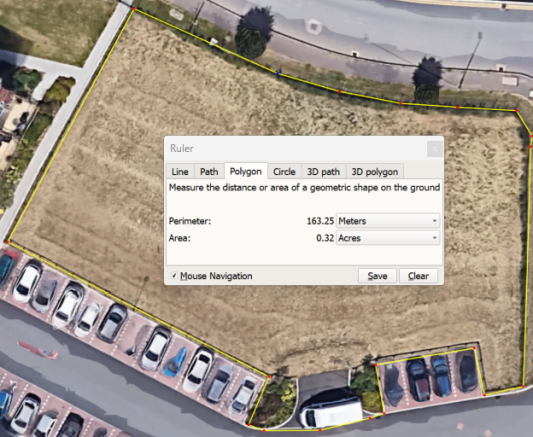Open the Perimeter units dropdown showing Meters
The width and height of the screenshot is (533, 437).
(x=388, y=221)
